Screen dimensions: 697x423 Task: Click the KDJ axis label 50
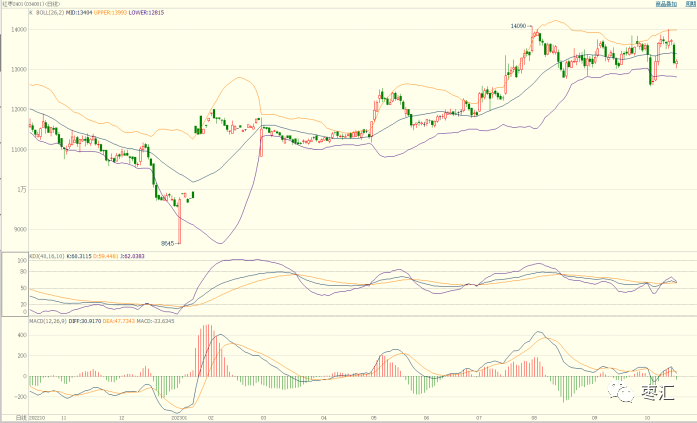coord(24,288)
